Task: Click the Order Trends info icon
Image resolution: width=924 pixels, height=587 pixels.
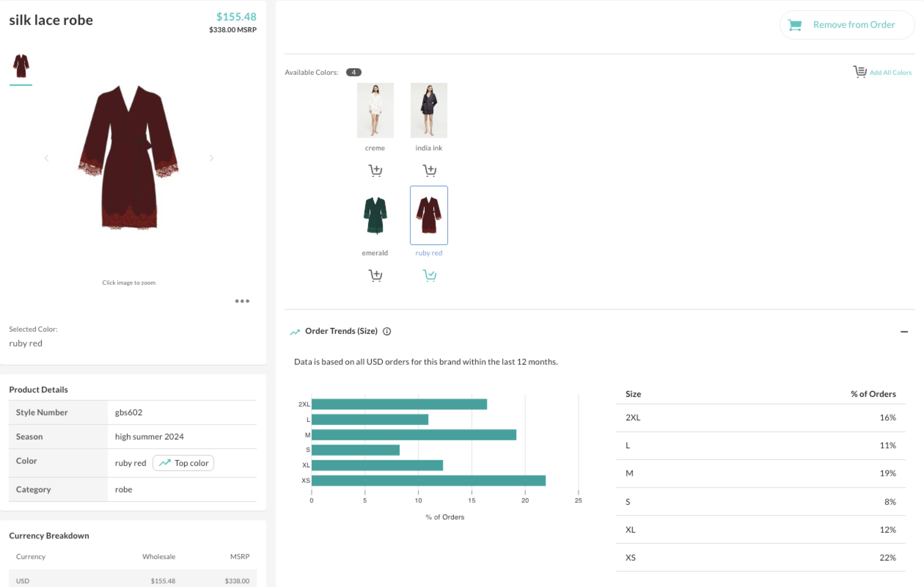Action: click(x=387, y=331)
